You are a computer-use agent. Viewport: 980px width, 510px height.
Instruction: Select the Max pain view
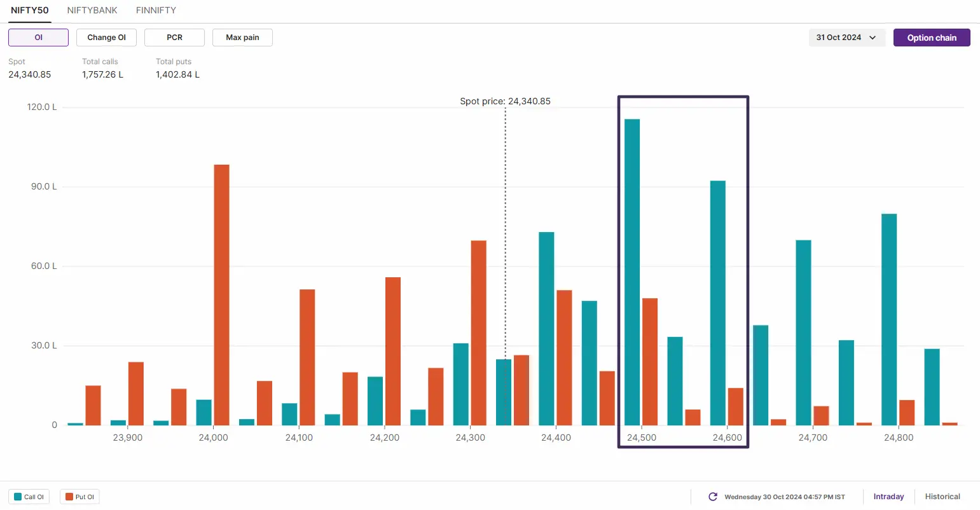[242, 38]
